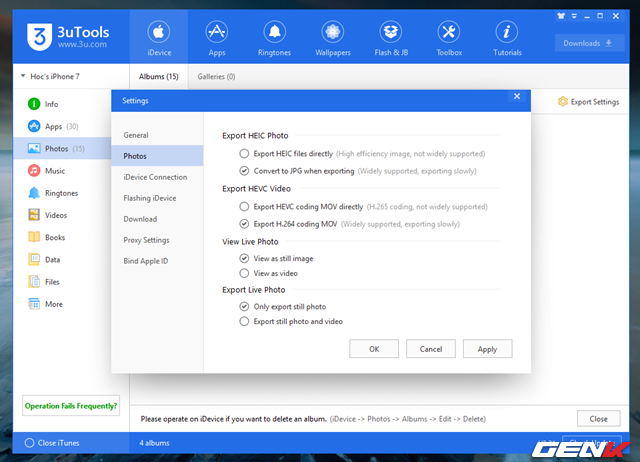Viewport: 640px width, 462px height.
Task: Select Export HEIC files directly
Action: (244, 154)
